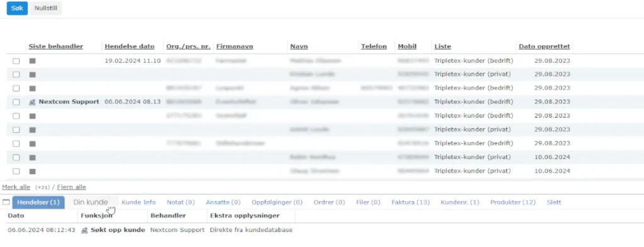Image resolution: width=644 pixels, height=247 pixels.
Task: Sort by the Liste column header
Action: pos(443,47)
